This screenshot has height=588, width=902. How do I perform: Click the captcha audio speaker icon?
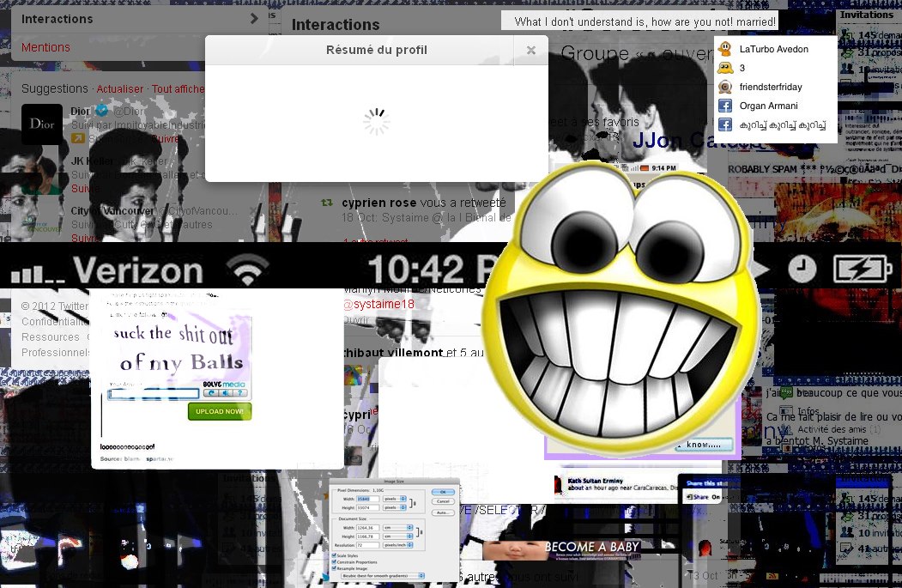(224, 393)
